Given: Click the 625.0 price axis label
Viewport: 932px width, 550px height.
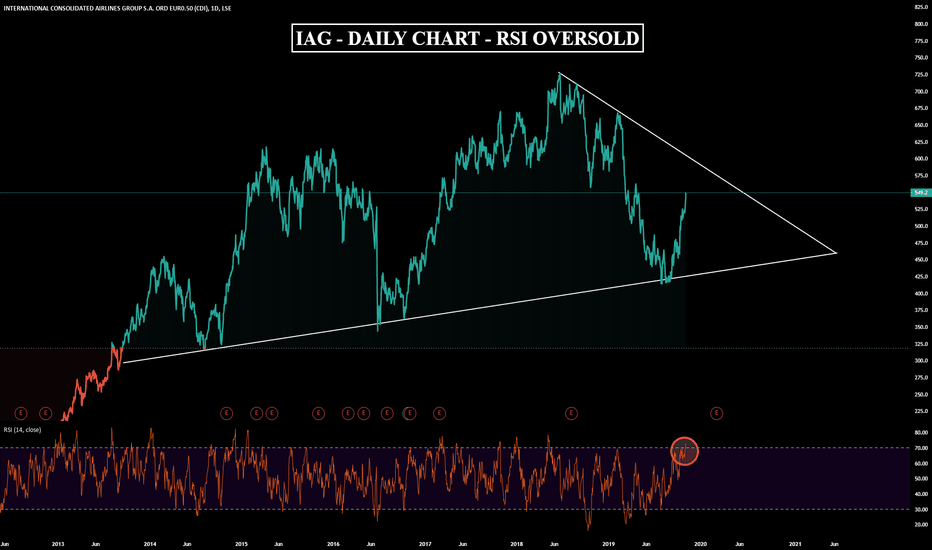Looking at the screenshot, I should (921, 142).
